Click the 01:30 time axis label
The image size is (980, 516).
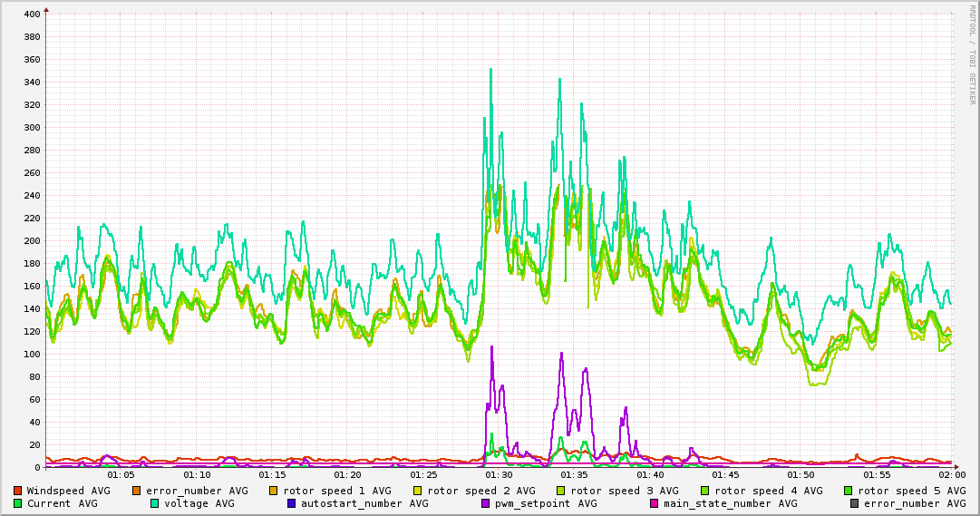coord(499,475)
